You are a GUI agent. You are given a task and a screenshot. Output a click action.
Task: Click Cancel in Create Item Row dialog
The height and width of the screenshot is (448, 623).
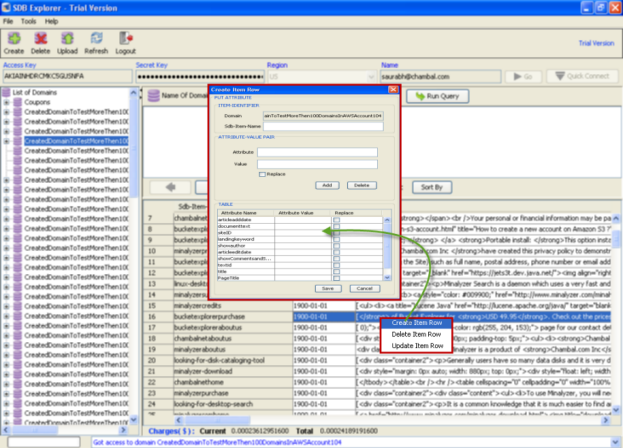[364, 289]
